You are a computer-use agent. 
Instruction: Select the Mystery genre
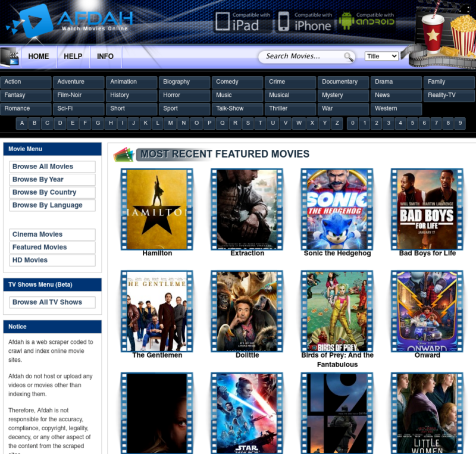(343, 95)
